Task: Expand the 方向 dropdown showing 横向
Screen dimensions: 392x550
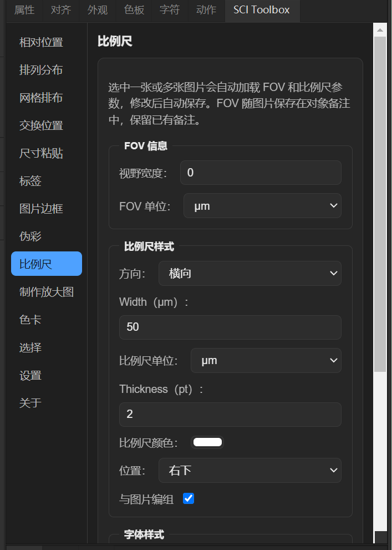Action: pos(250,273)
